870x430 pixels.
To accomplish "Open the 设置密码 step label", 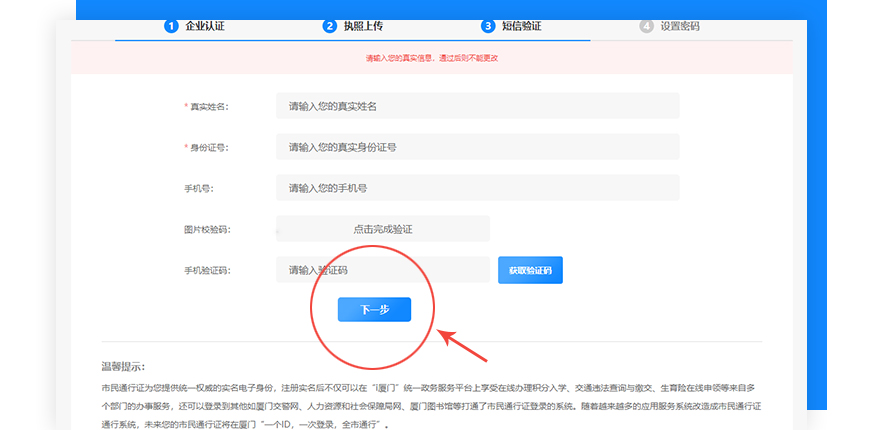I will pyautogui.click(x=680, y=26).
